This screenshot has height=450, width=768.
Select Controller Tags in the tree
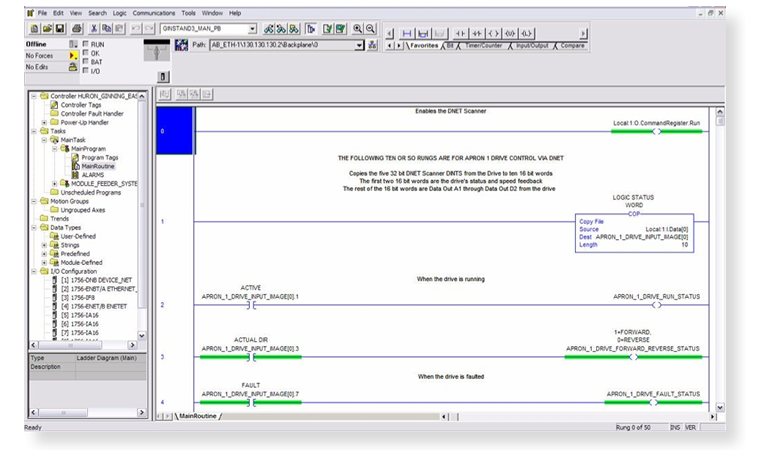81,105
